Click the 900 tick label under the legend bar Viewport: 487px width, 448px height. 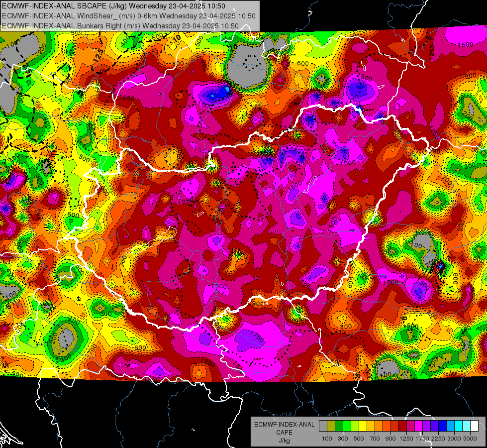point(390,439)
